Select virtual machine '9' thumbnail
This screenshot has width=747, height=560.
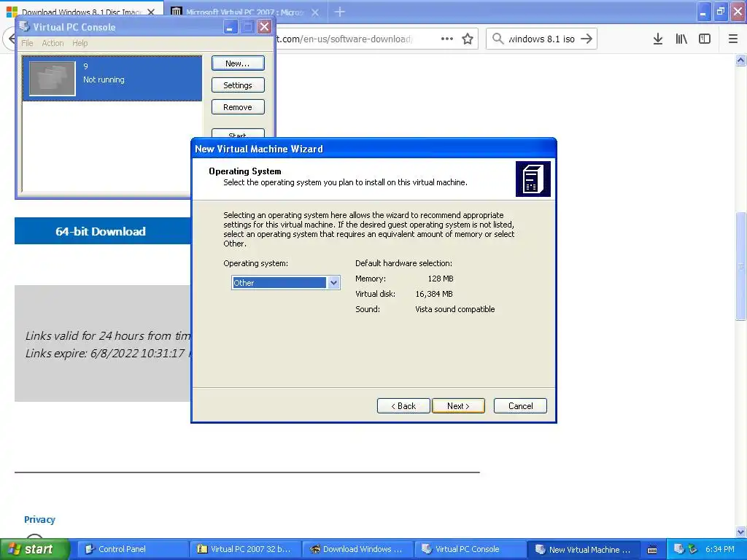point(53,79)
